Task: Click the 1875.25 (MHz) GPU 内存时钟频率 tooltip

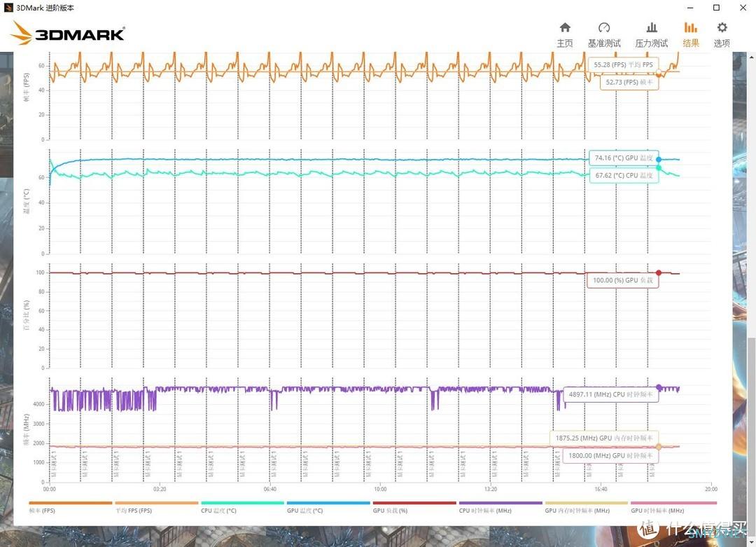Action: pos(603,438)
